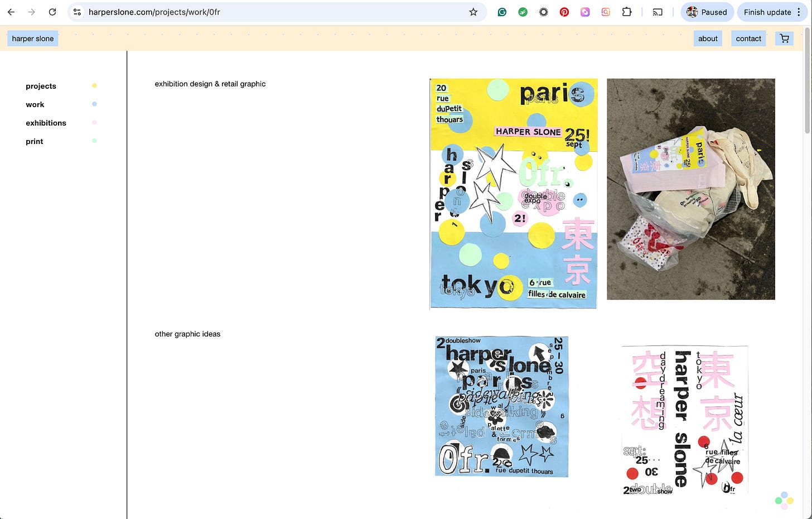812x519 pixels.
Task: Open the blue sidewalking poster image
Action: [x=501, y=406]
